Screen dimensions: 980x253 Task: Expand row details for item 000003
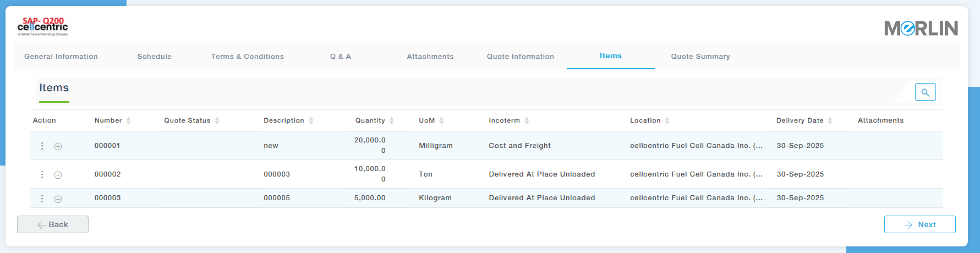58,199
